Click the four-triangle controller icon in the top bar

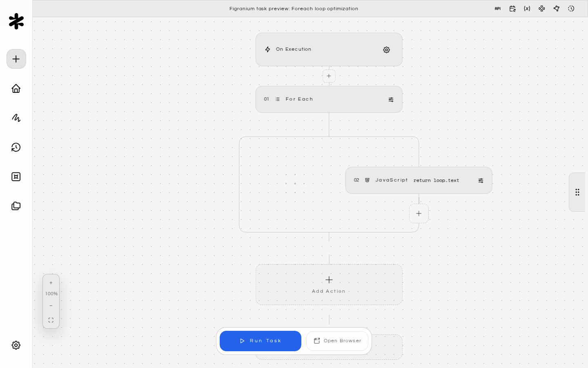click(x=542, y=9)
